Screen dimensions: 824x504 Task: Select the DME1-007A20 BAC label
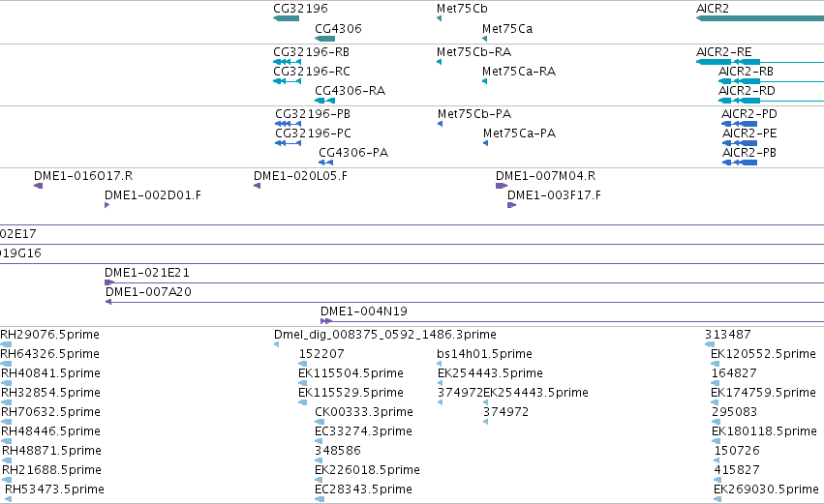(148, 291)
